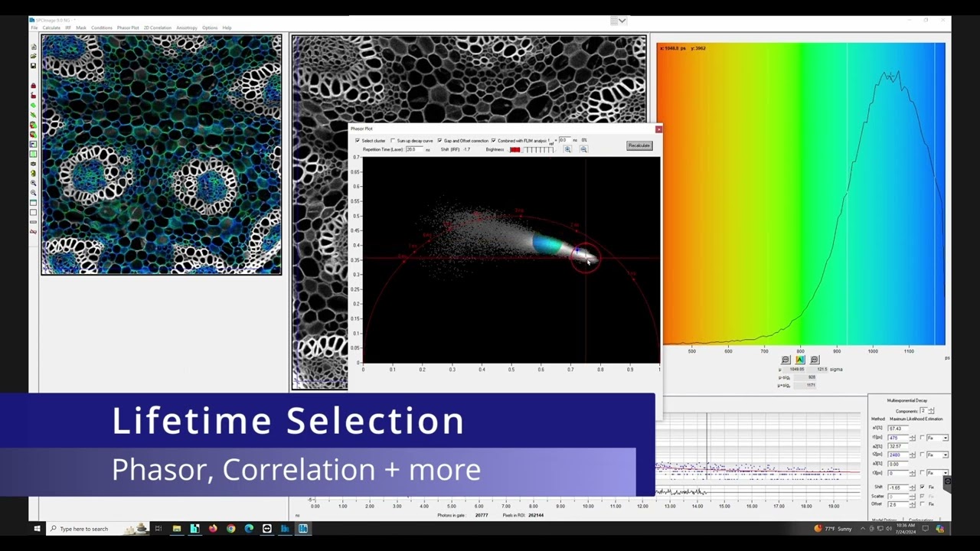Click the open folder icon in left toolbar
The height and width of the screenshot is (551, 980).
34,56
